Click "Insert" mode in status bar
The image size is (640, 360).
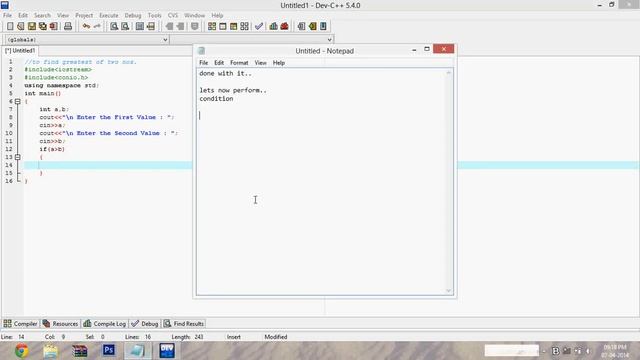click(x=233, y=337)
